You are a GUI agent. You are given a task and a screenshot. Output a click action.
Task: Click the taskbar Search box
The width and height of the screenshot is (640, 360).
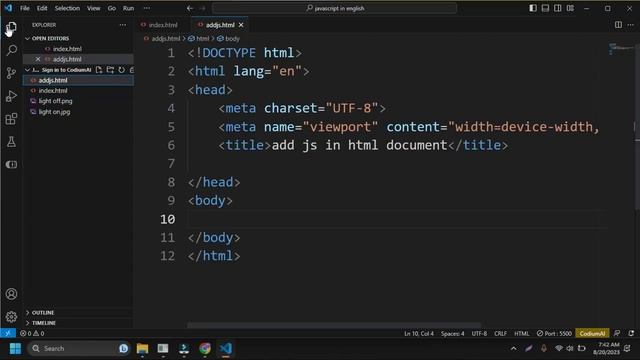78,348
